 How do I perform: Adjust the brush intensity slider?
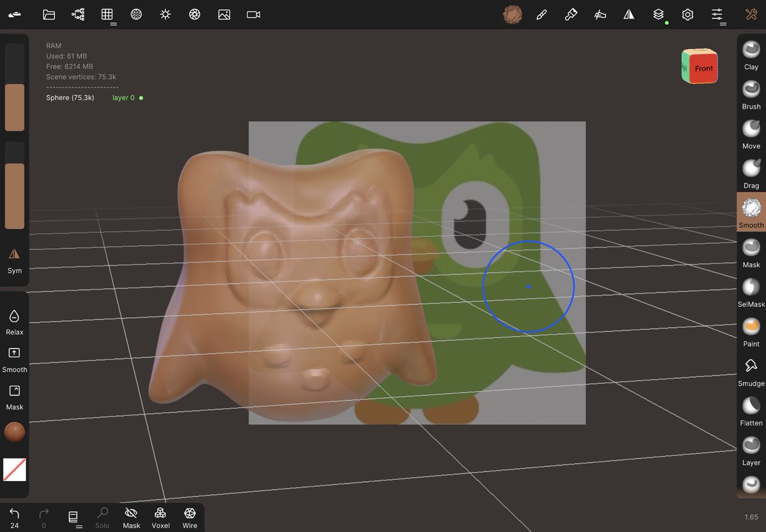point(15,186)
